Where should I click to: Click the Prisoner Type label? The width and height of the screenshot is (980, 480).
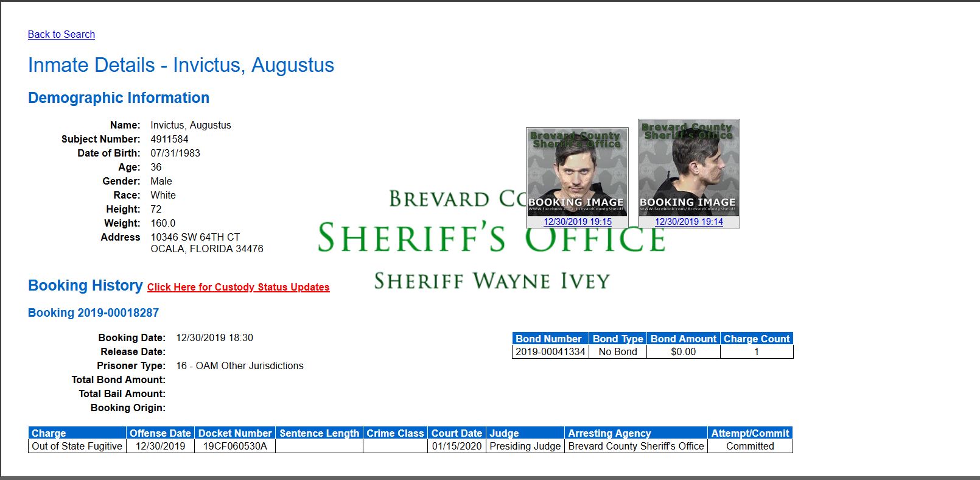coord(131,366)
